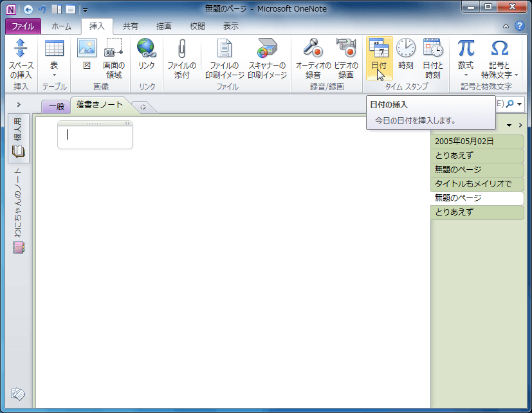Click the note container's top drag handle
This screenshot has height=413, width=532.
coord(94,123)
